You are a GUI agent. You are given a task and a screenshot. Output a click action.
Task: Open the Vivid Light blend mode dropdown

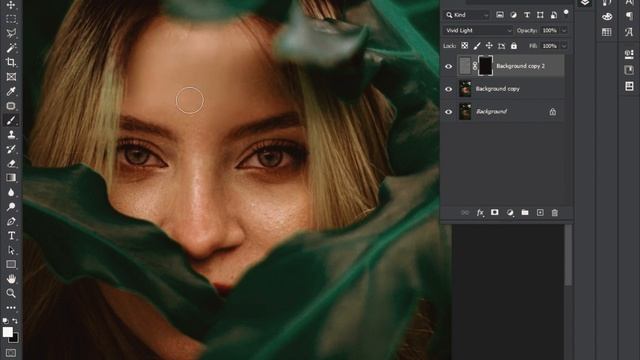(478, 31)
